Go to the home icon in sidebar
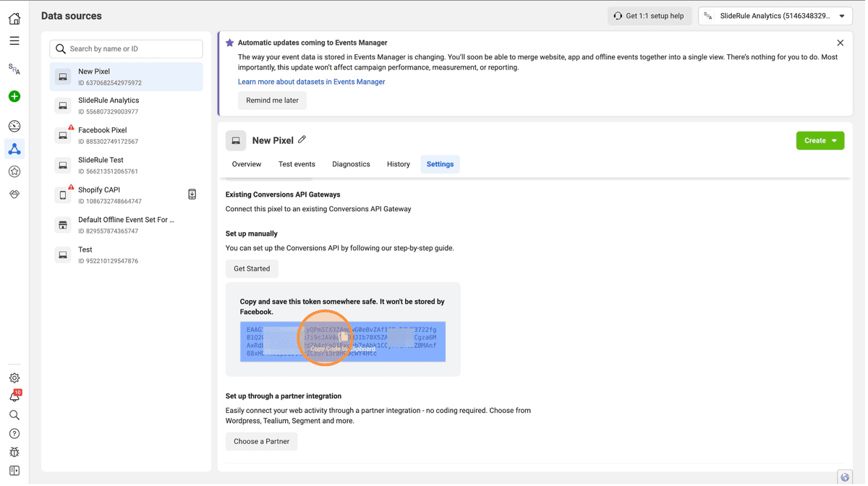The width and height of the screenshot is (868, 486). [x=14, y=18]
